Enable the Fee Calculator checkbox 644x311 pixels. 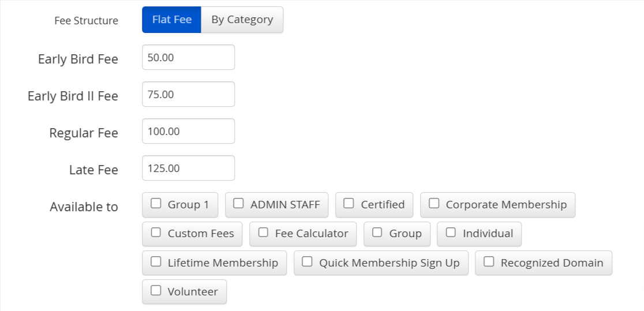click(263, 233)
